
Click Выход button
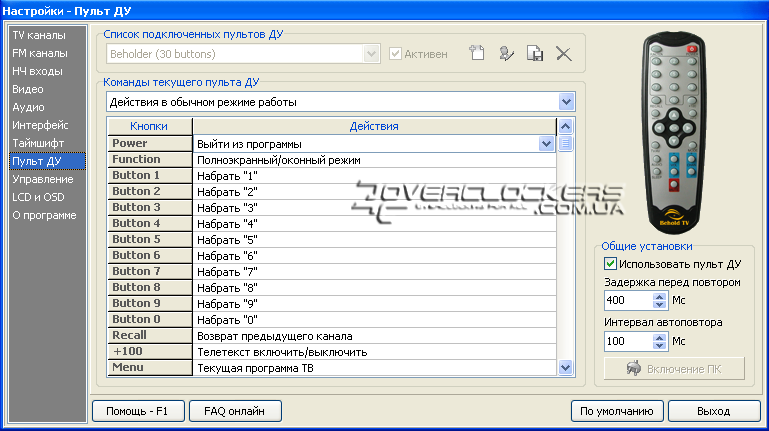(714, 411)
